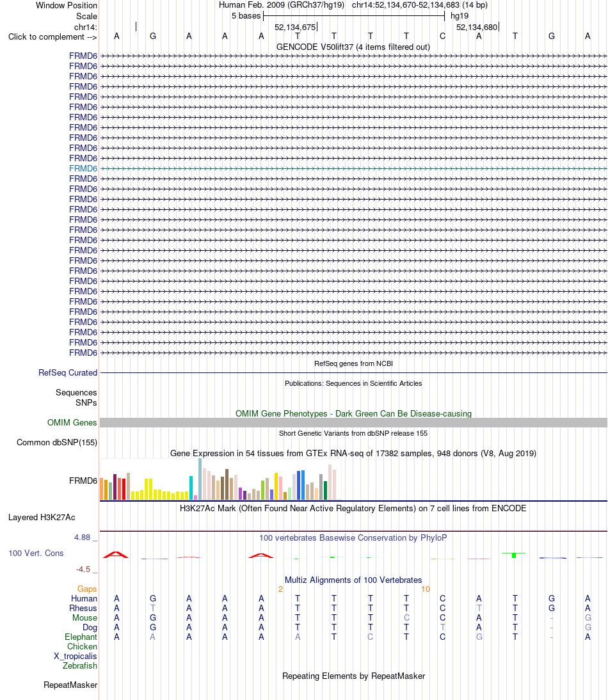Image resolution: width=608 pixels, height=700 pixels.
Task: Open the OMIM Gene Phenotypes track title
Action: click(x=353, y=413)
